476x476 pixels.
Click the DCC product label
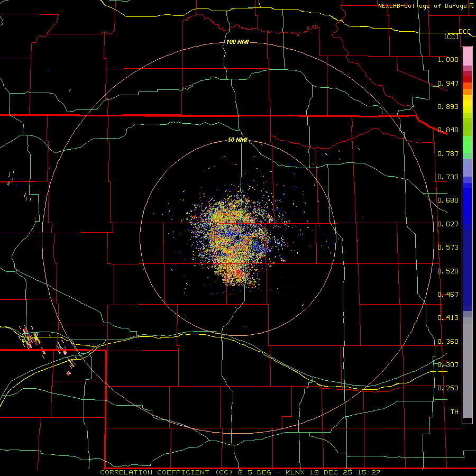tap(465, 32)
